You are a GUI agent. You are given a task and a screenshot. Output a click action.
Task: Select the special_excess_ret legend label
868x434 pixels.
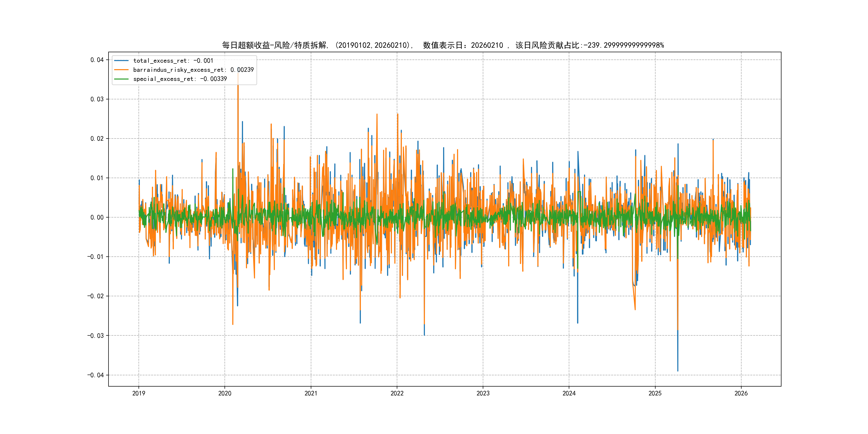(x=180, y=79)
